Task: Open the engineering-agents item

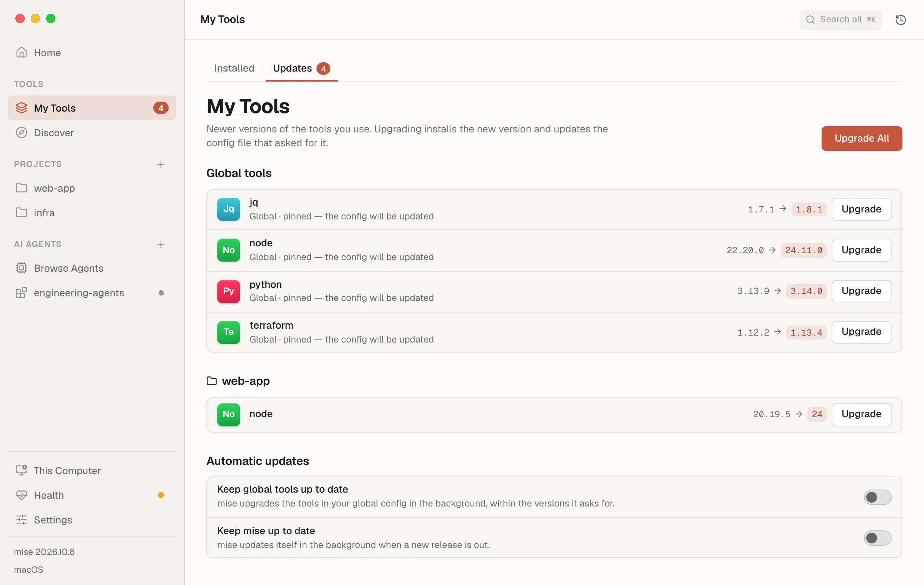Action: tap(92, 292)
